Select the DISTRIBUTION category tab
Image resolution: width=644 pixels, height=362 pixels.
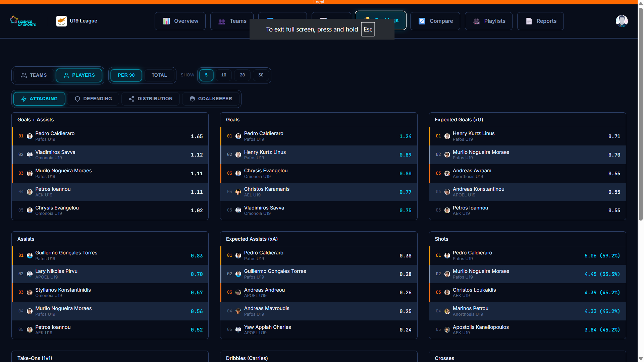coord(150,99)
